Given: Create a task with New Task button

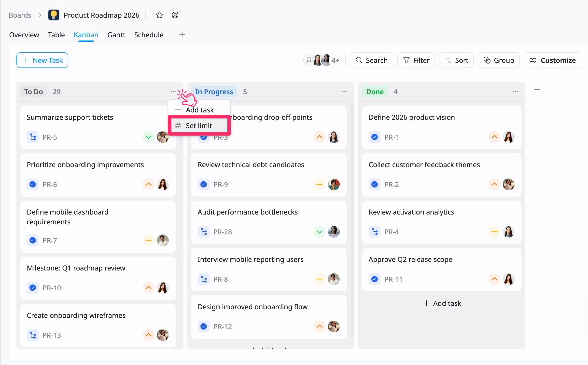Looking at the screenshot, I should click(x=42, y=60).
